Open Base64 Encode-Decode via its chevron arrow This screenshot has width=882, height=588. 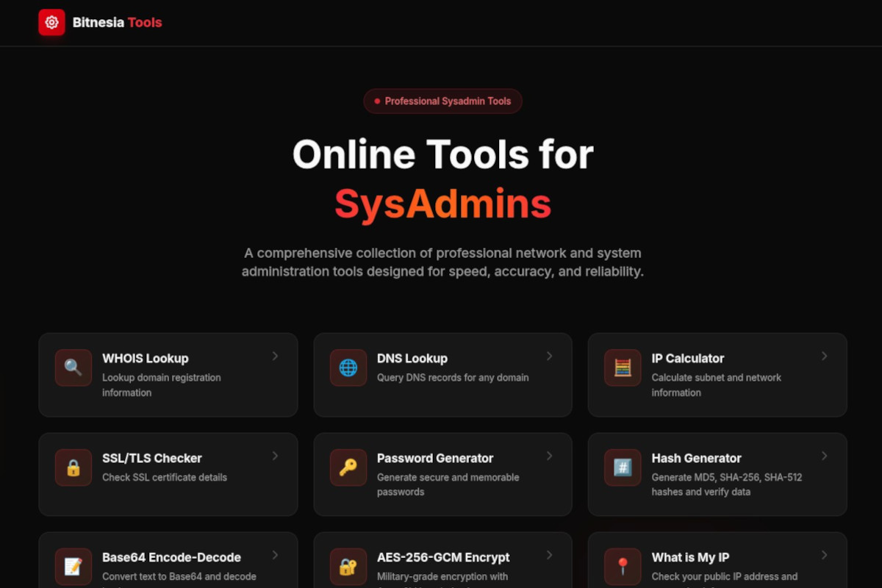click(276, 556)
